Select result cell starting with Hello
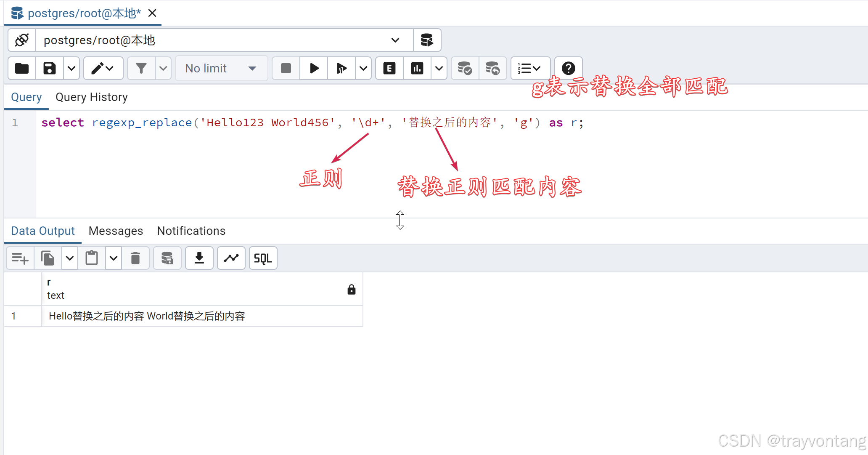 pos(202,316)
